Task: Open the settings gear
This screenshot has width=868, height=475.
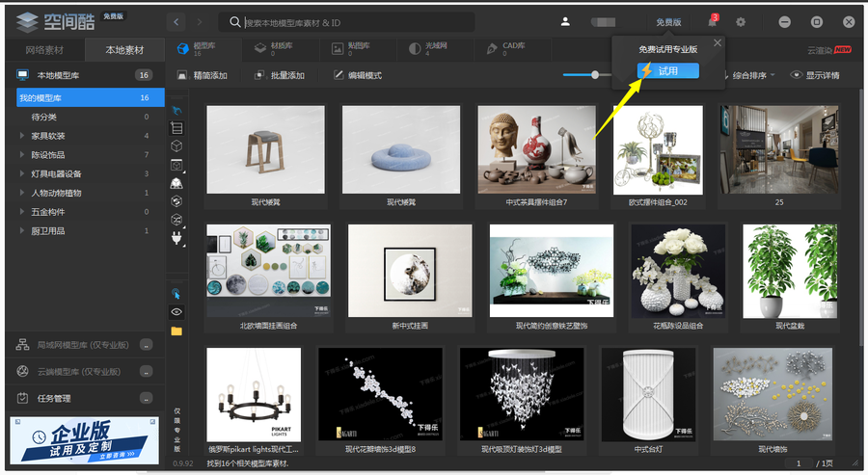Action: [741, 22]
